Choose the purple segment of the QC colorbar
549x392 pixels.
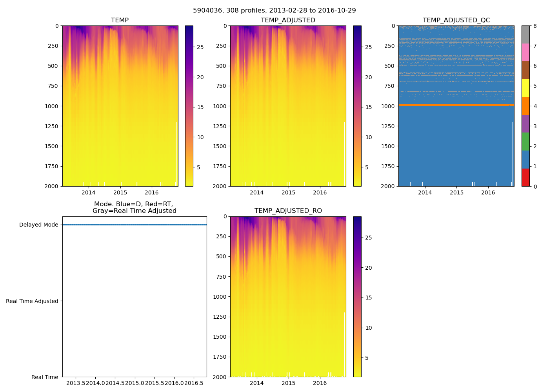tap(525, 124)
